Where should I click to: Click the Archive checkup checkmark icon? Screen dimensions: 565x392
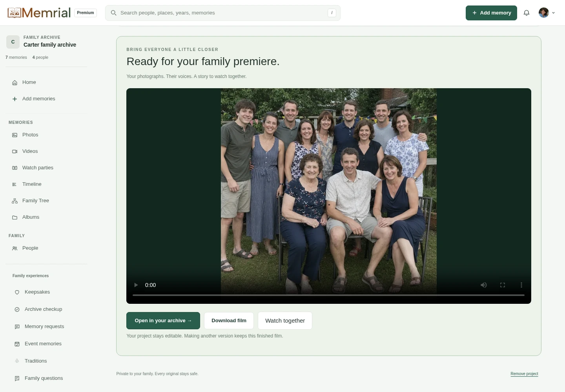(x=17, y=309)
